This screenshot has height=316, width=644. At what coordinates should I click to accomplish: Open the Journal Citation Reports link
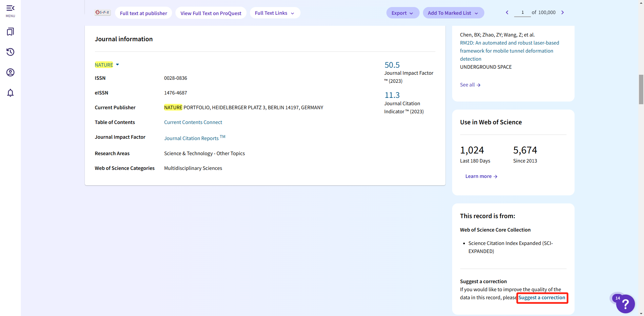pyautogui.click(x=191, y=138)
